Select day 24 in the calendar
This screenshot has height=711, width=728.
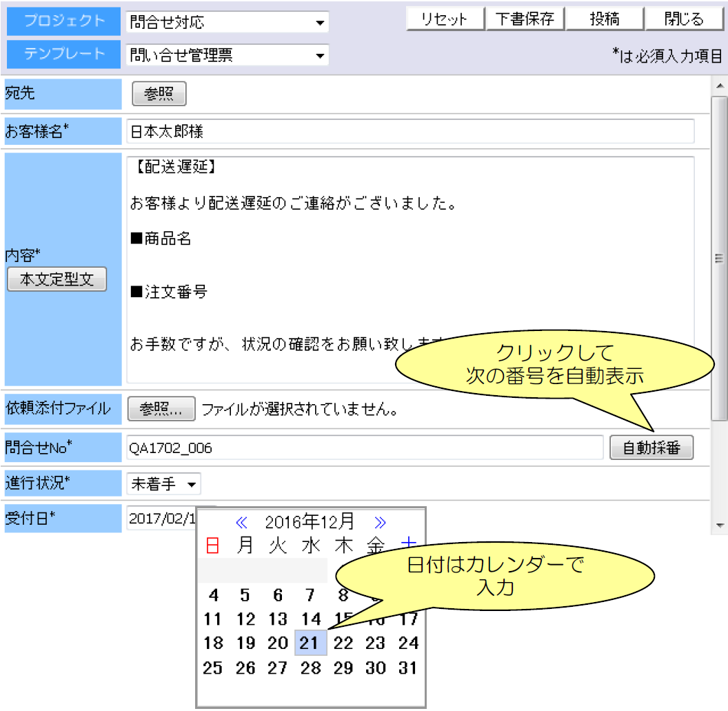tap(408, 643)
